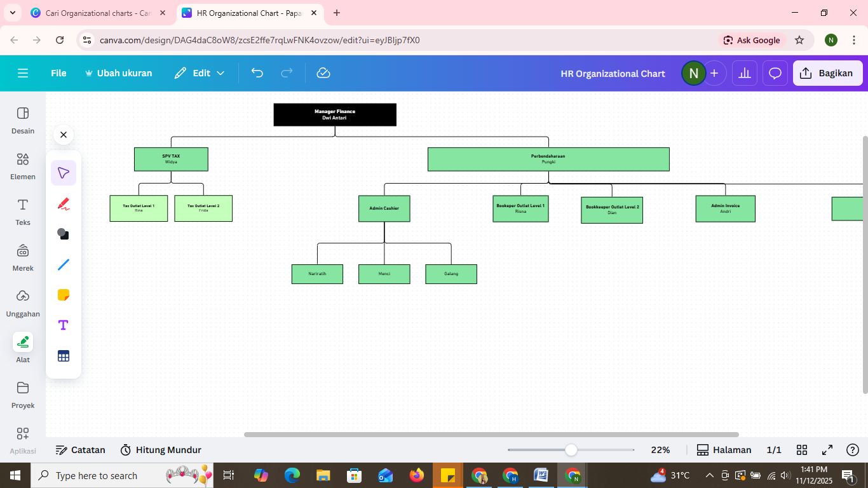Screen dimensions: 868x488
Task: Choose the yellow sticky note tool
Action: (x=64, y=295)
